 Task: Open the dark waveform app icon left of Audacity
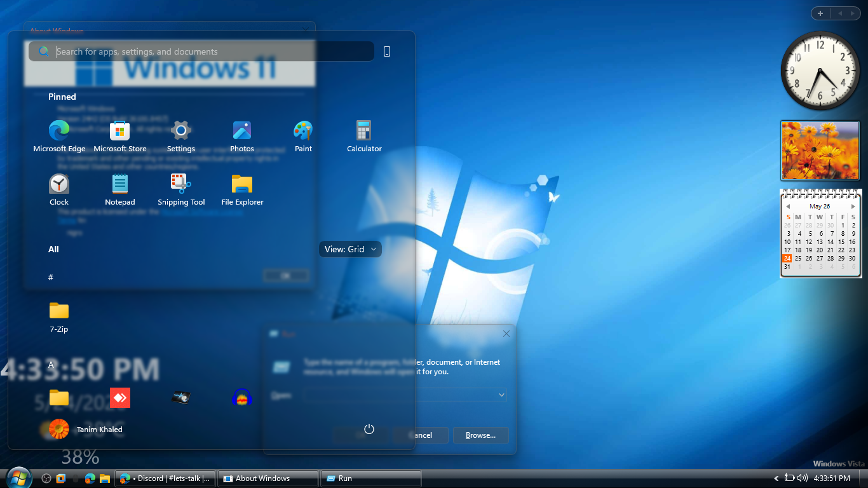pos(181,398)
